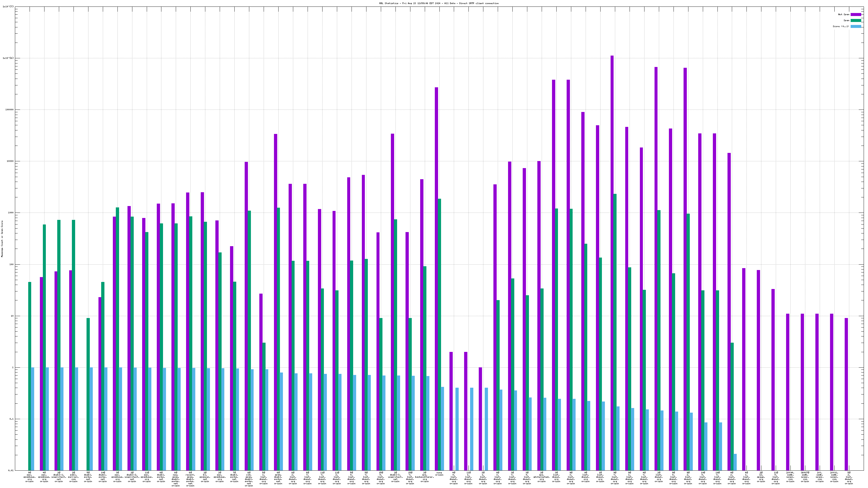This screenshot has width=868, height=488.
Task: Click the '1x10^(6)' y-axis tick label
Action: (8, 58)
